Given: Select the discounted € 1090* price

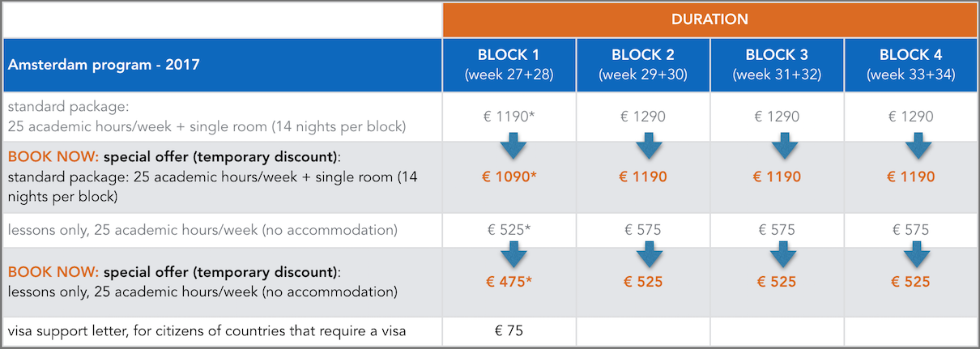Looking at the screenshot, I should (x=509, y=177).
